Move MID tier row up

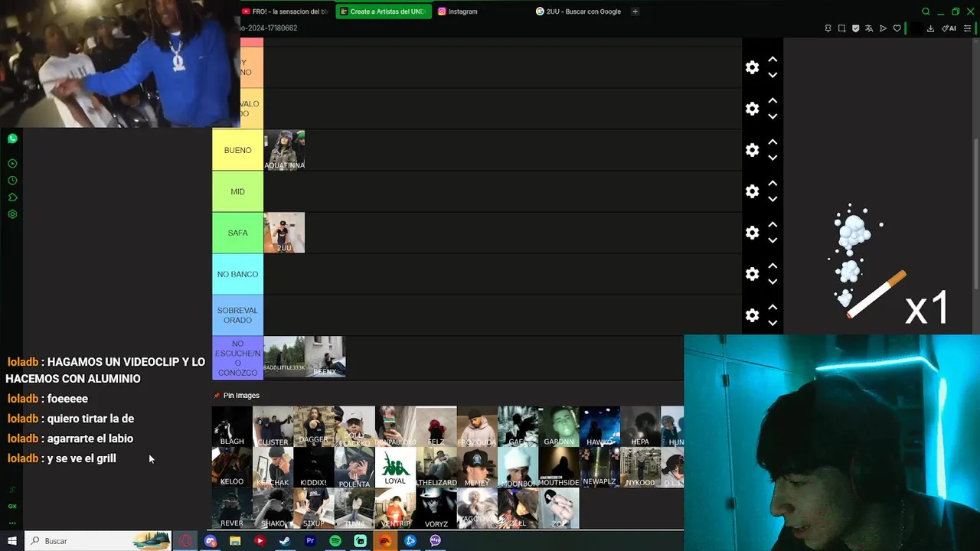[773, 183]
